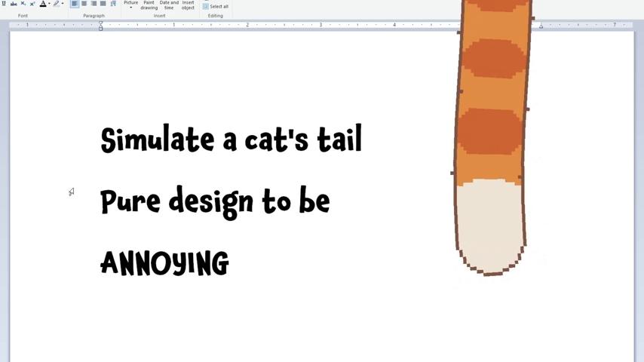Click Select all in Editing group
The width and height of the screenshot is (644, 362).
[216, 7]
